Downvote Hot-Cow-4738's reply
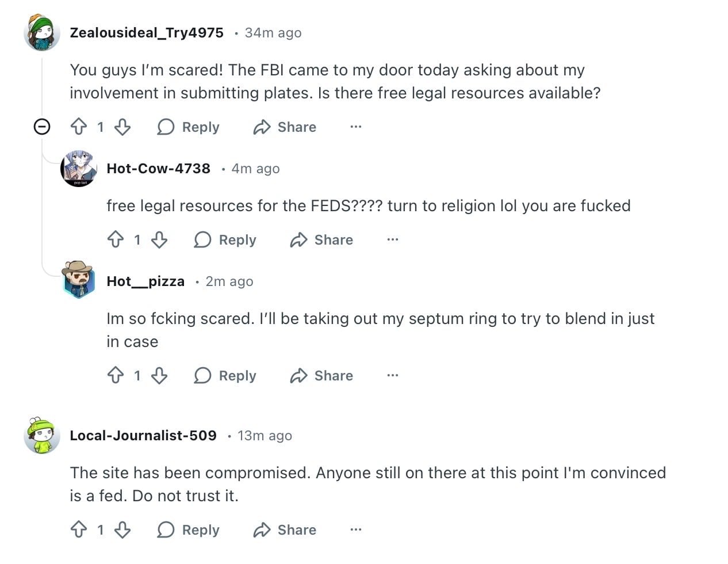 159,239
